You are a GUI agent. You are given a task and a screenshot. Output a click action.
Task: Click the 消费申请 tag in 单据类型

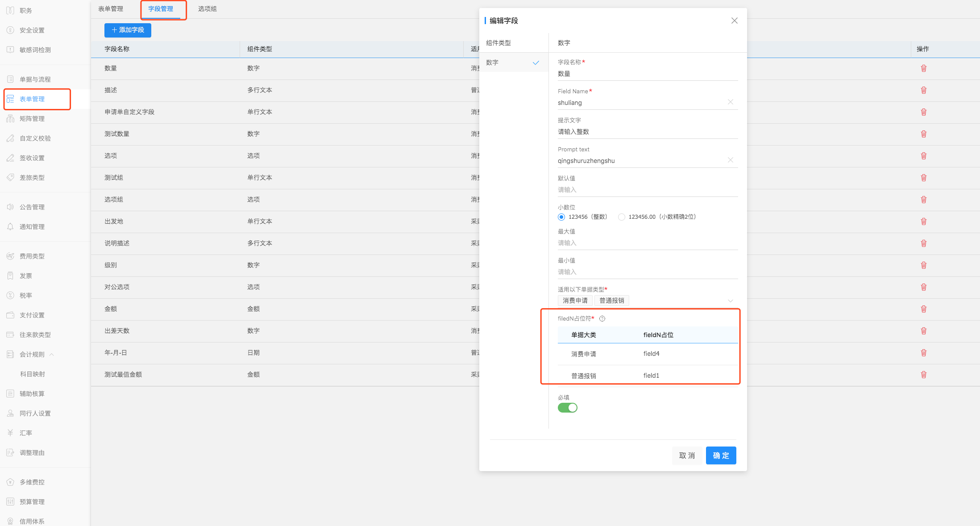click(x=575, y=301)
